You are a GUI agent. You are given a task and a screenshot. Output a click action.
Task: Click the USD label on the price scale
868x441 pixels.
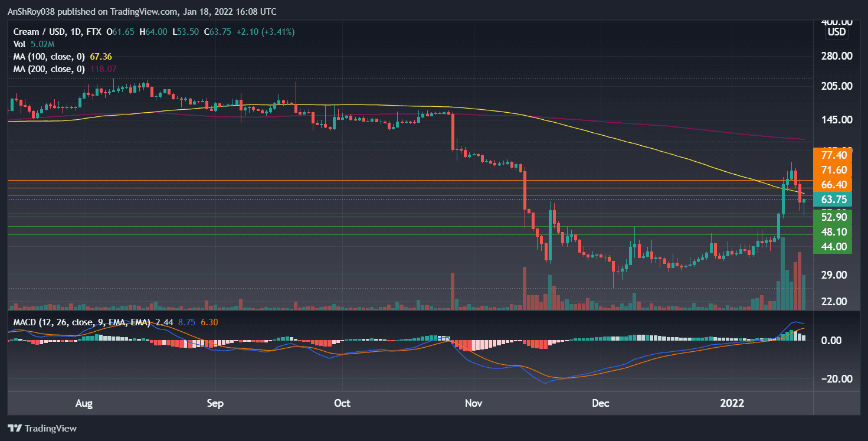pyautogui.click(x=836, y=32)
